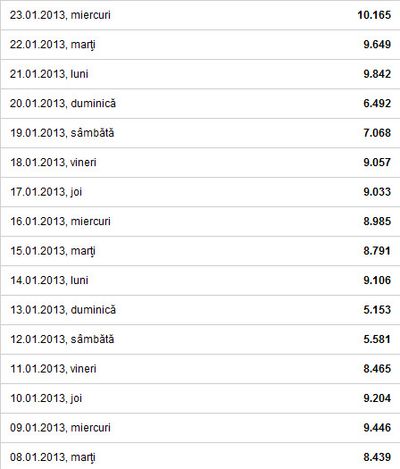Click the value 10.165
Screen dimensions: 400x469
tap(374, 15)
